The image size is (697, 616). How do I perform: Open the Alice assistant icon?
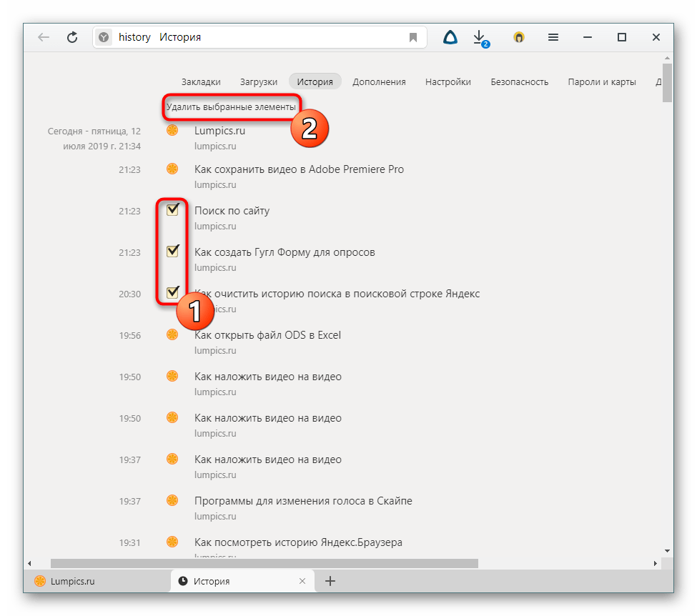coord(450,37)
